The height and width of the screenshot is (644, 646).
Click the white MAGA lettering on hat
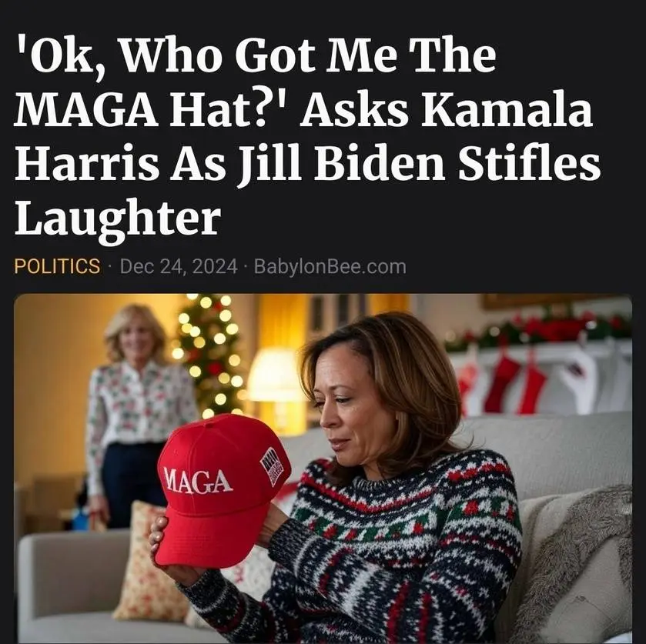(198, 481)
